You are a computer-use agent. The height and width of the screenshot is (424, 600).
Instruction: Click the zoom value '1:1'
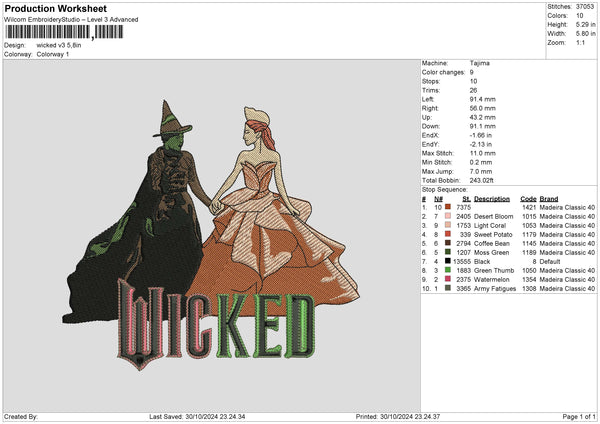(580, 42)
